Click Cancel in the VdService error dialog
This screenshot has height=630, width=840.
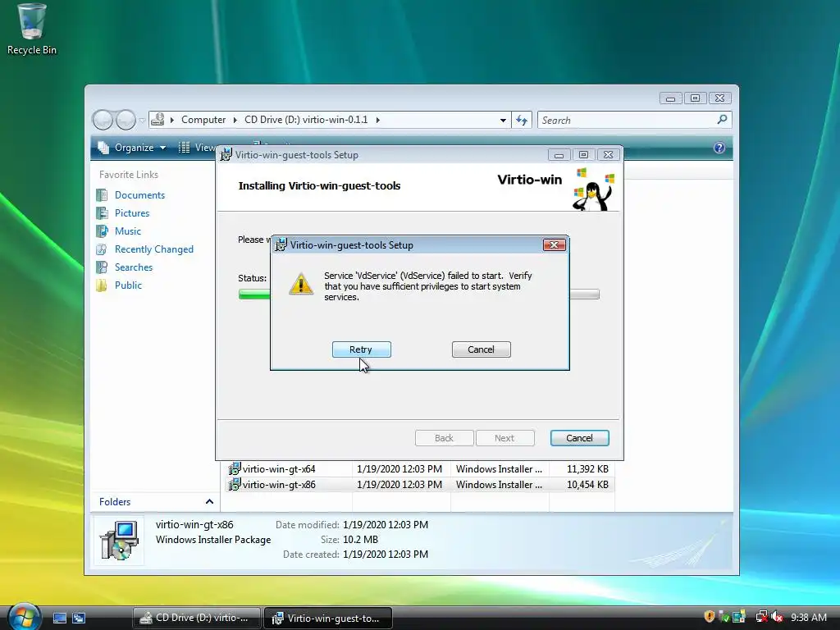tap(481, 349)
